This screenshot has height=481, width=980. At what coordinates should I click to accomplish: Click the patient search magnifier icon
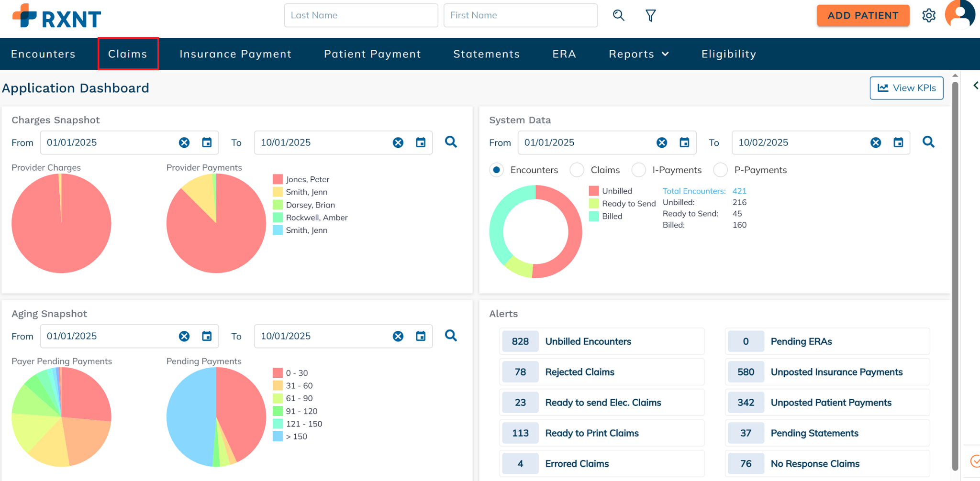click(618, 15)
